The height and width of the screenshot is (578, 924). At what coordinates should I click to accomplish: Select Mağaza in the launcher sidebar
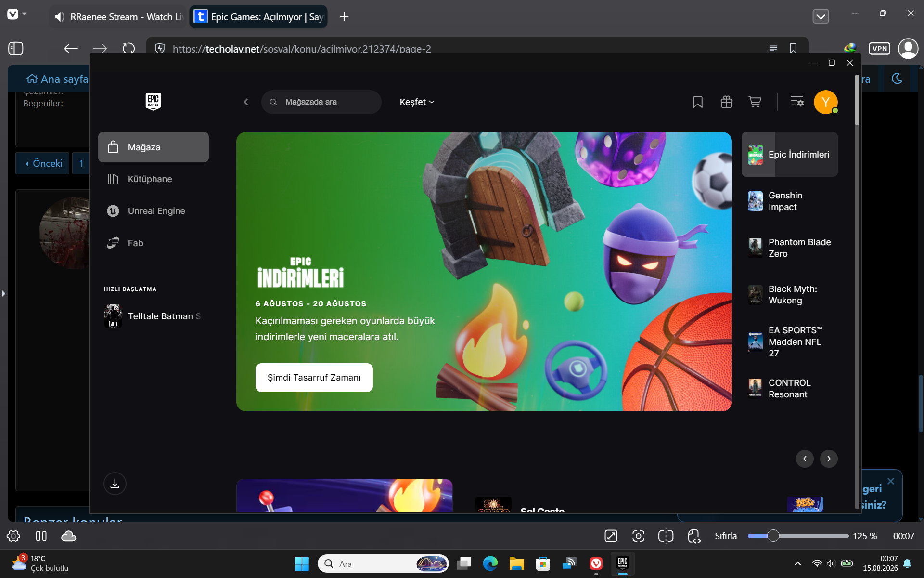tap(154, 147)
